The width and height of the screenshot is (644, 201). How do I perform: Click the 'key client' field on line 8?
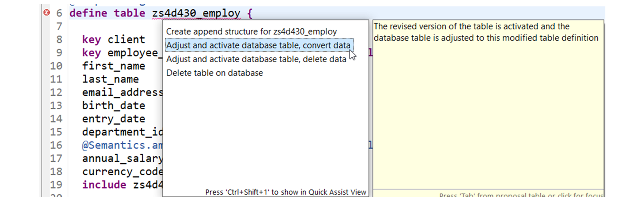[x=114, y=39]
